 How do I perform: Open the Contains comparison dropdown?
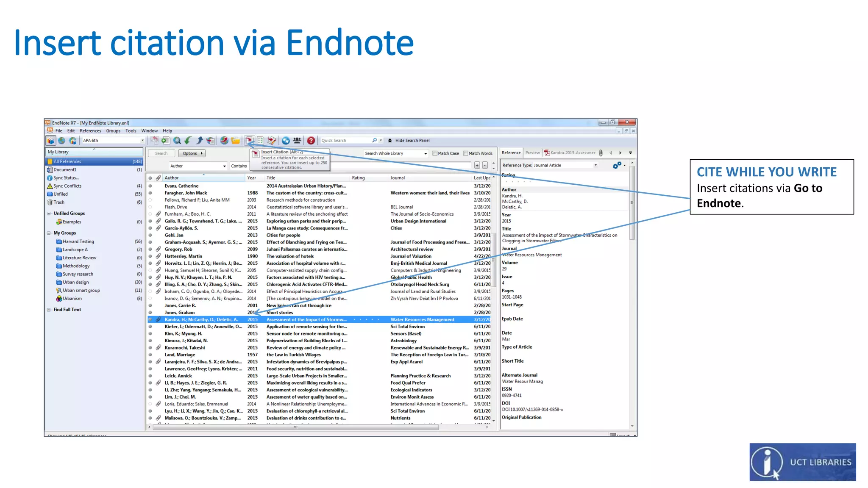click(239, 166)
